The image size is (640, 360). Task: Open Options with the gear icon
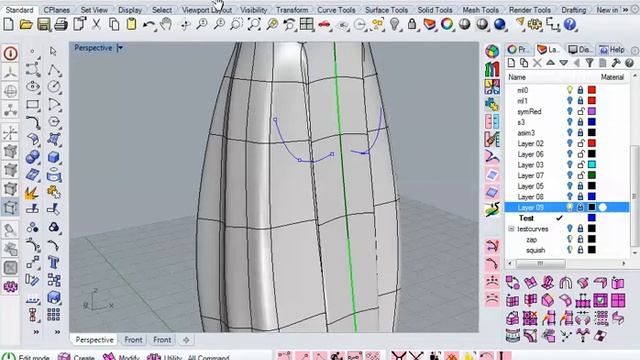(535, 25)
